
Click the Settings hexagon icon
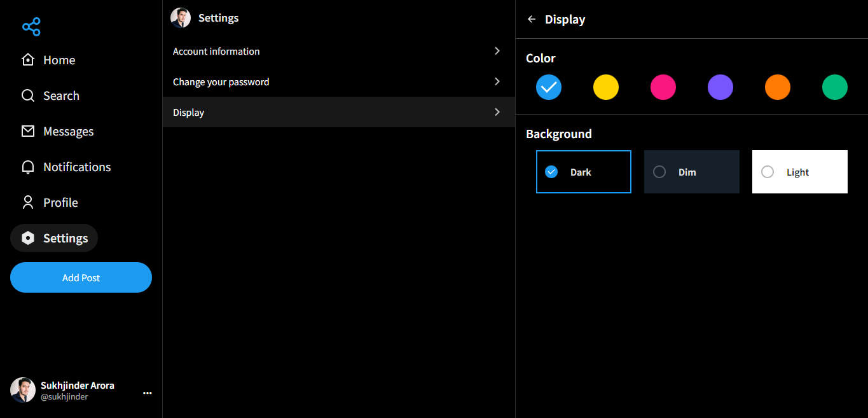click(28, 238)
